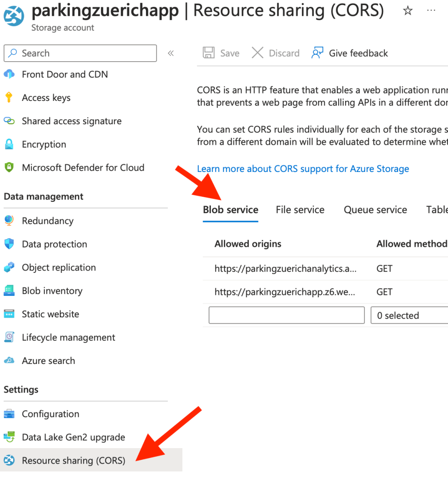
Task: Click the Front Door and CDN icon
Action: pyautogui.click(x=9, y=74)
